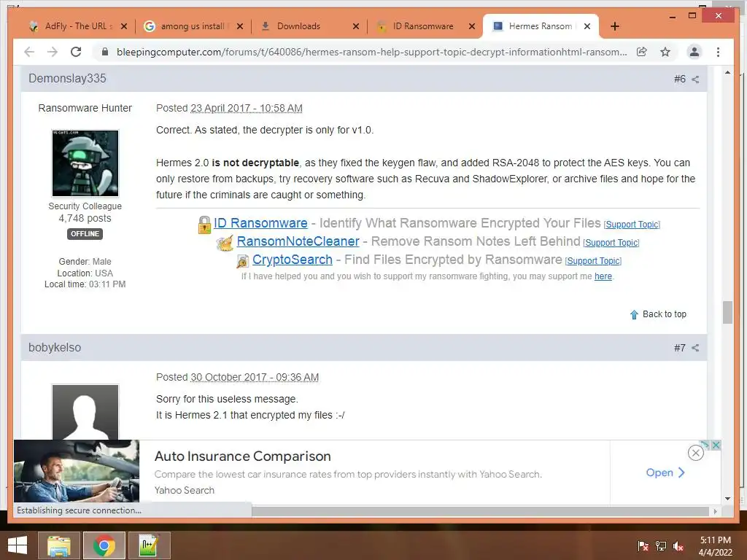Screen dimensions: 747x560
Task: Reload the current page
Action: [x=76, y=52]
